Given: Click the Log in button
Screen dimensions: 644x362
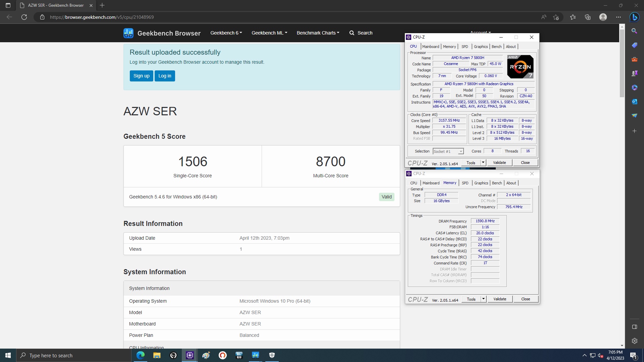Looking at the screenshot, I should click(x=165, y=76).
